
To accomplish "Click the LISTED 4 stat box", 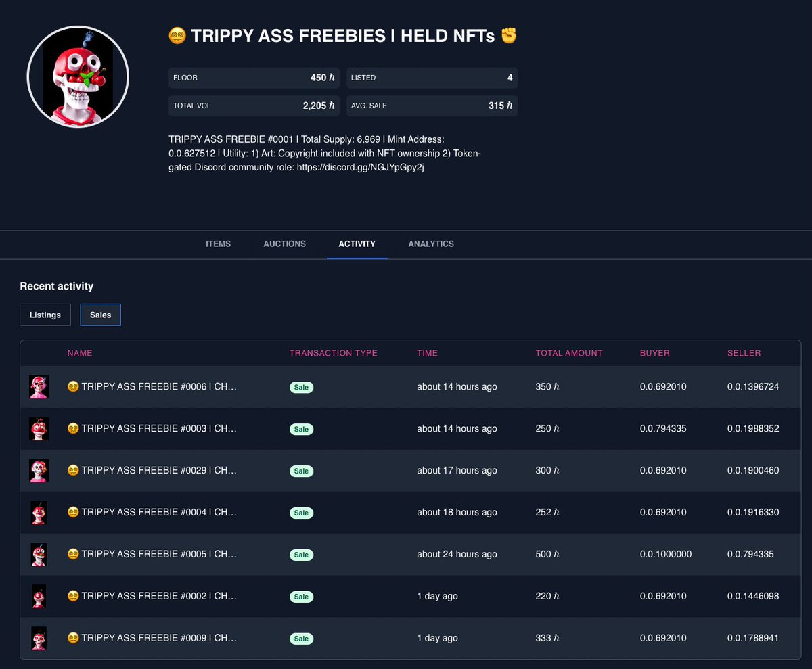I will [x=432, y=78].
